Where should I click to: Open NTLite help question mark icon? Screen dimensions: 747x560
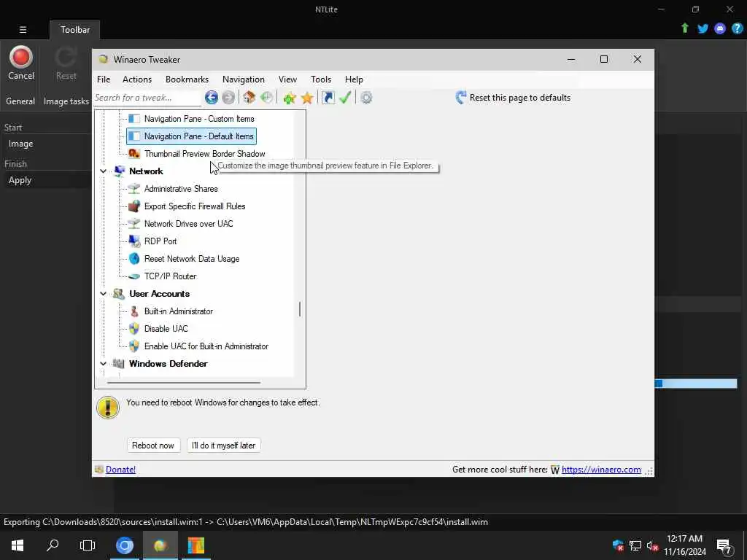(738, 28)
